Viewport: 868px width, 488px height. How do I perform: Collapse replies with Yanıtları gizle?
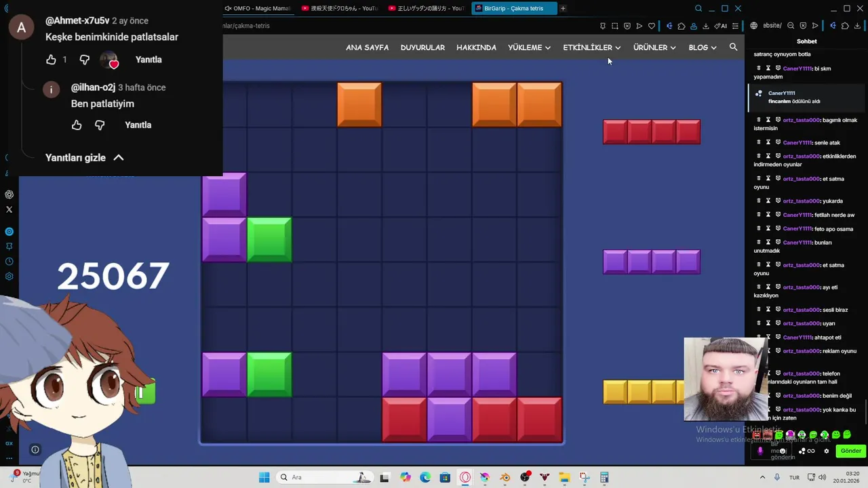tap(85, 157)
